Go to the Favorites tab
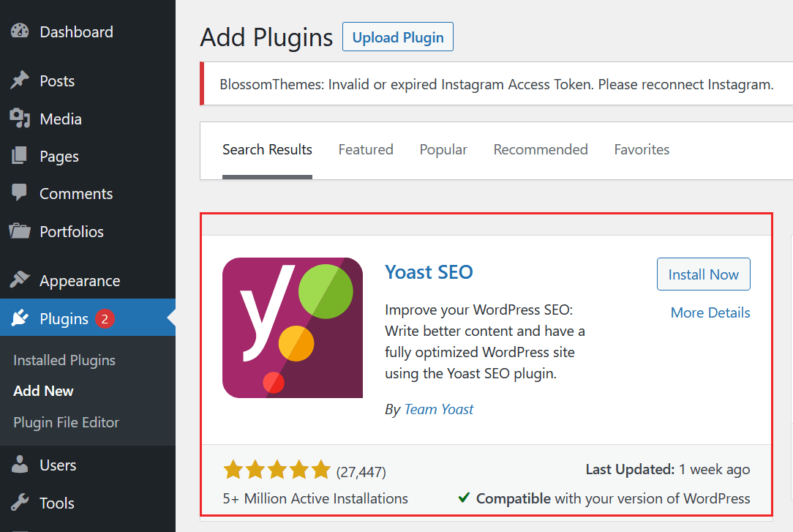 coord(642,149)
